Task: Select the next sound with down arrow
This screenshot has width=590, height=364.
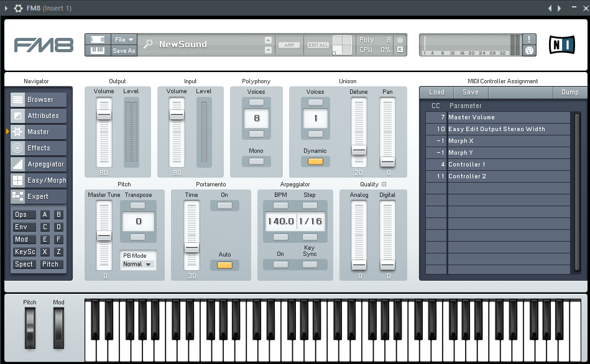Action: point(268,50)
